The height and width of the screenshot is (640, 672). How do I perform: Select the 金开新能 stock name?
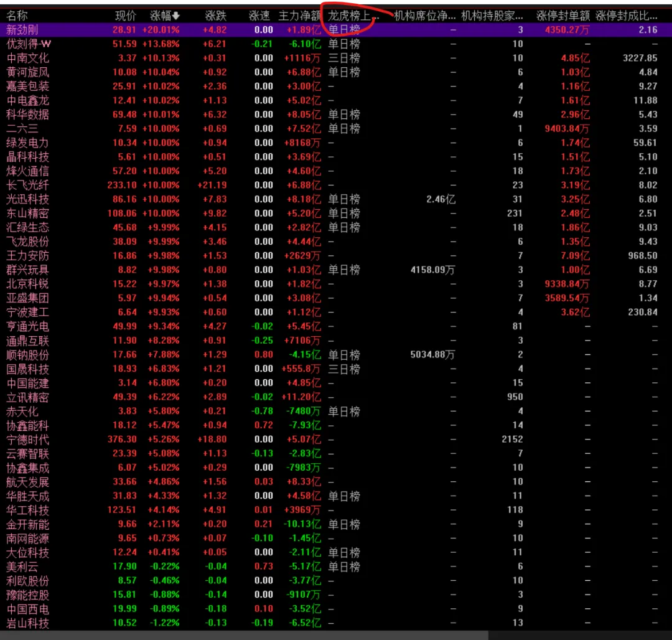pyautogui.click(x=28, y=524)
